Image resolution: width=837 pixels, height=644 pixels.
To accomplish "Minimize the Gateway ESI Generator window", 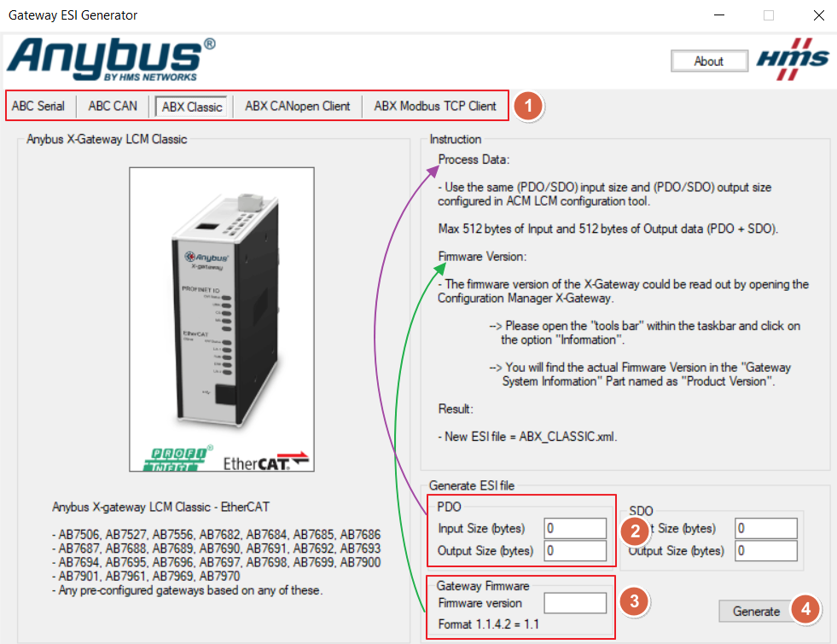I will click(719, 15).
